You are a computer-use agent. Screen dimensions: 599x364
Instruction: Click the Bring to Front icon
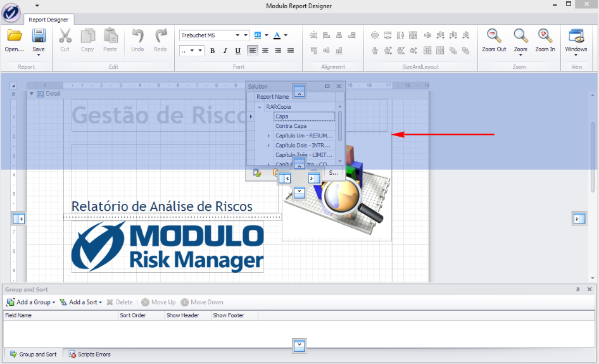click(x=453, y=50)
